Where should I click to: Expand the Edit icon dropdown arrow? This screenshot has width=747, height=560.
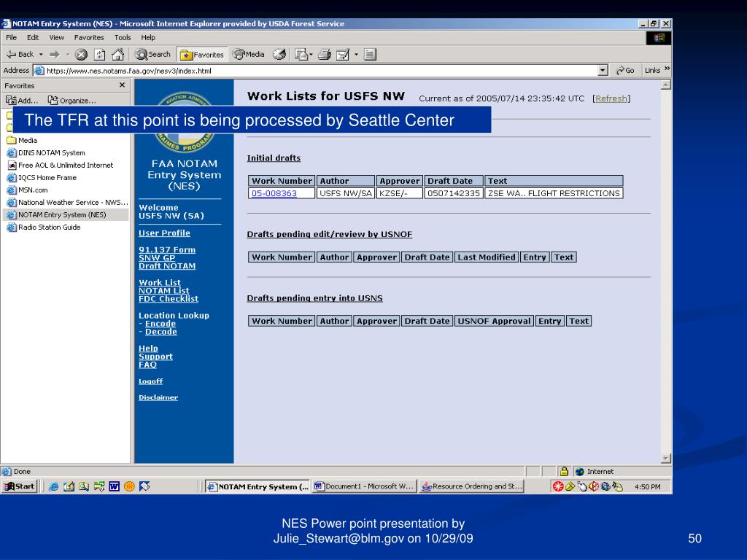pyautogui.click(x=356, y=55)
